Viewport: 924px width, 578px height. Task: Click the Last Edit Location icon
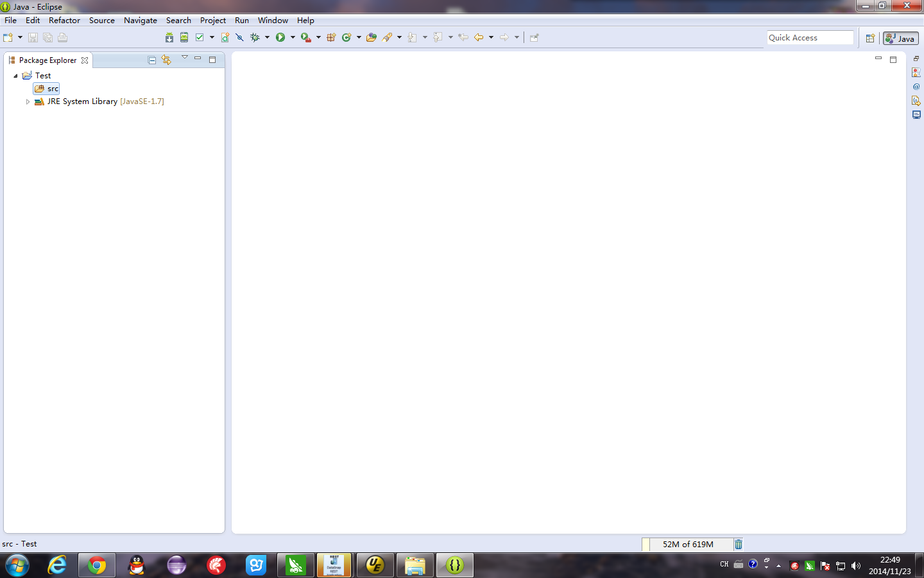point(463,37)
